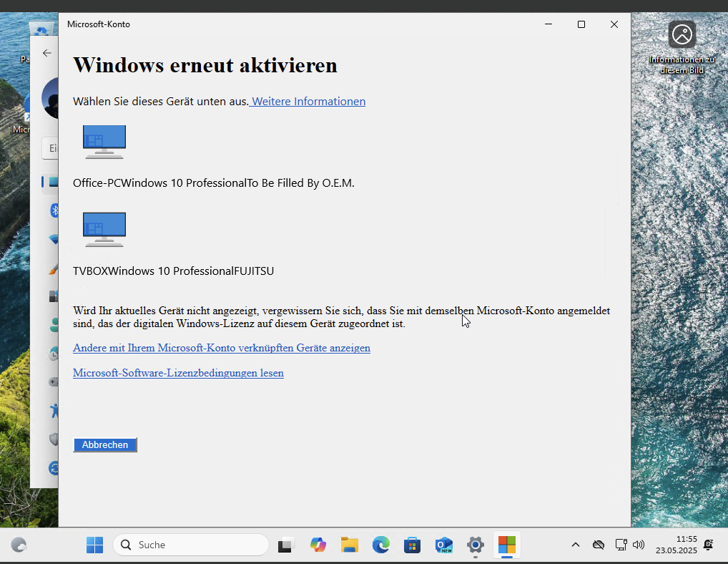Open Privacy and security shield icon in Settings
728x564 pixels.
click(54, 439)
